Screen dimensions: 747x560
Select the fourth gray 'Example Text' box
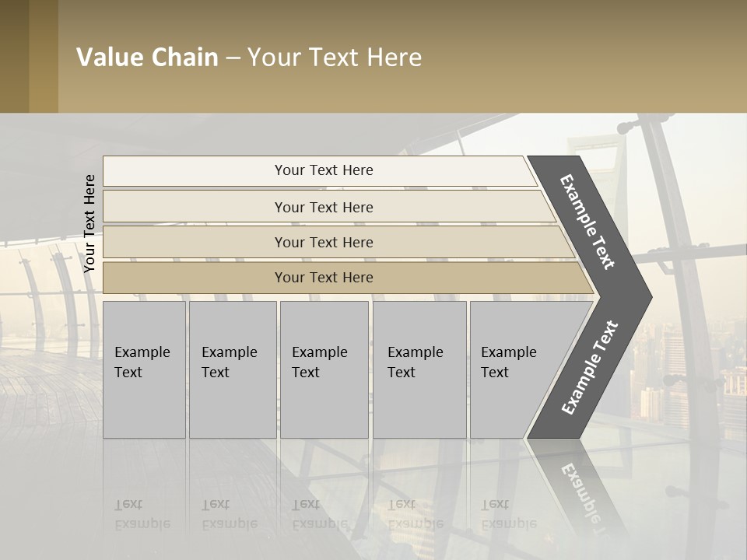click(x=419, y=369)
